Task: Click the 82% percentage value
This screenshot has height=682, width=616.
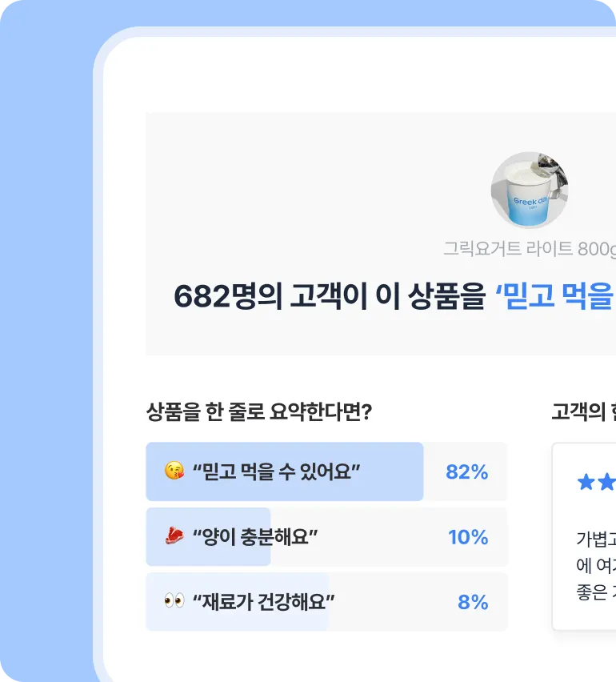Action: [466, 471]
